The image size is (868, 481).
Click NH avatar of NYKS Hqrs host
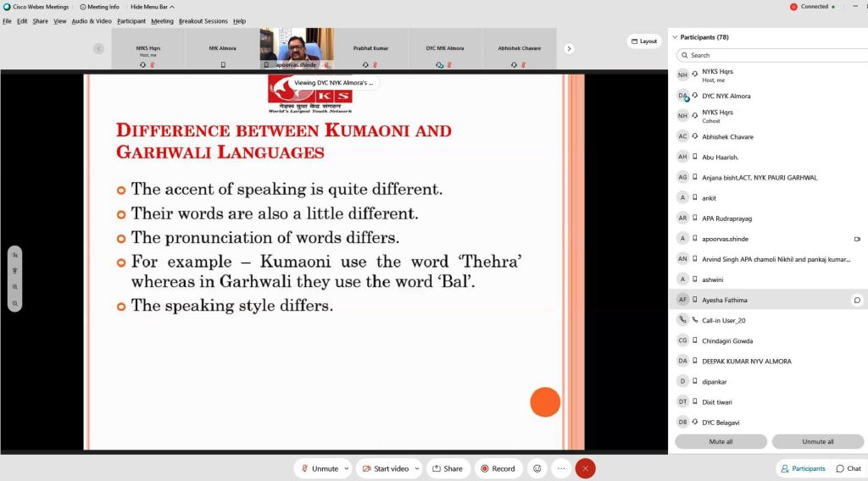click(682, 75)
